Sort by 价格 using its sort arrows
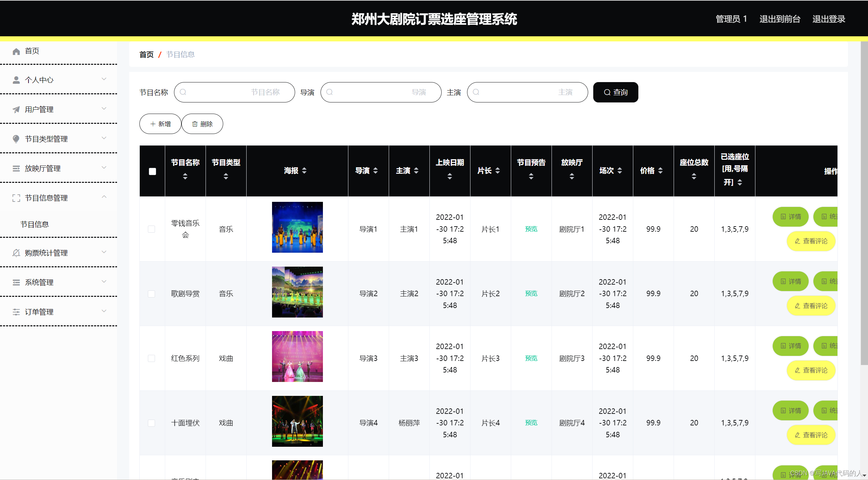Viewport: 868px width, 480px height. (x=660, y=171)
